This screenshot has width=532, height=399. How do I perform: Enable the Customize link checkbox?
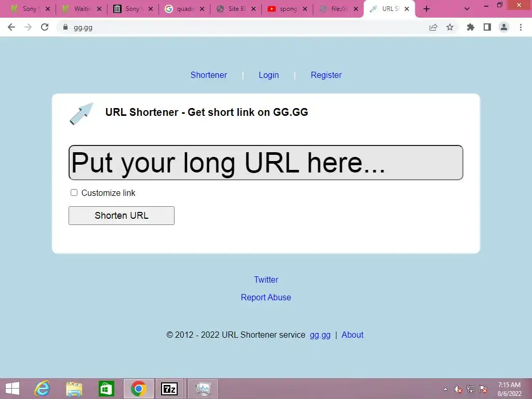coord(74,193)
